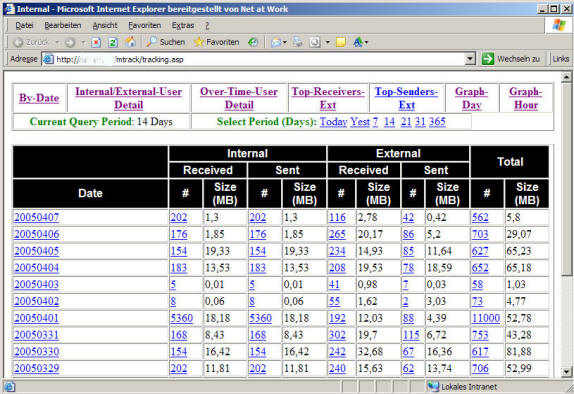
Task: Open the Bearbeiten menu
Action: tap(63, 25)
